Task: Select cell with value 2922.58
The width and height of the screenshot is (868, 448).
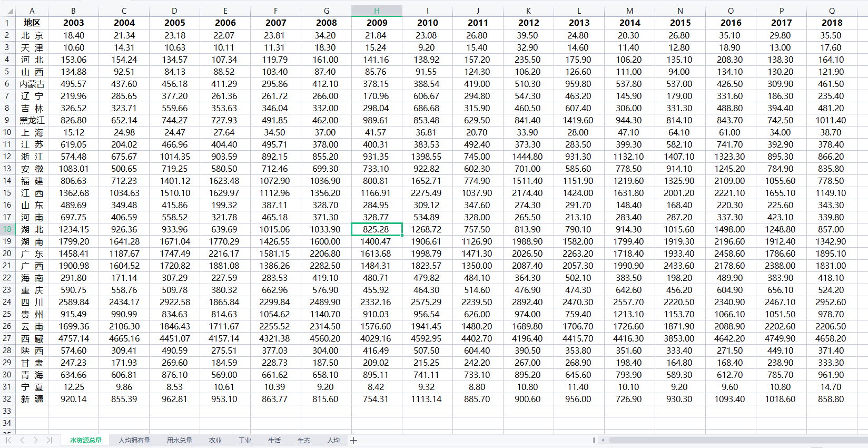Action: 175,302
